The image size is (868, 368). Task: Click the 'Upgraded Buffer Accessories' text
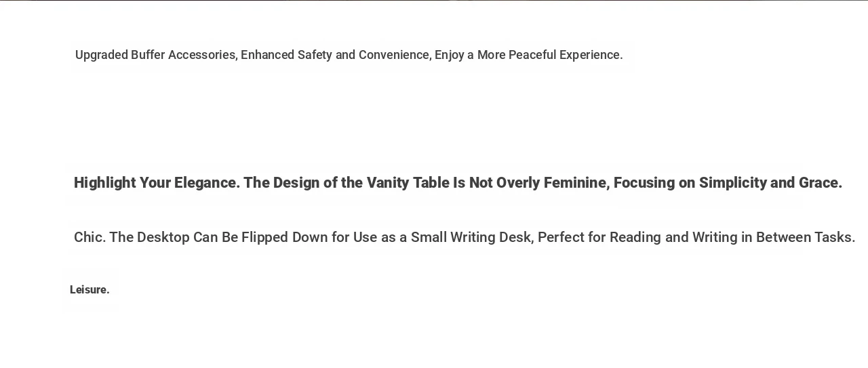[x=156, y=55]
